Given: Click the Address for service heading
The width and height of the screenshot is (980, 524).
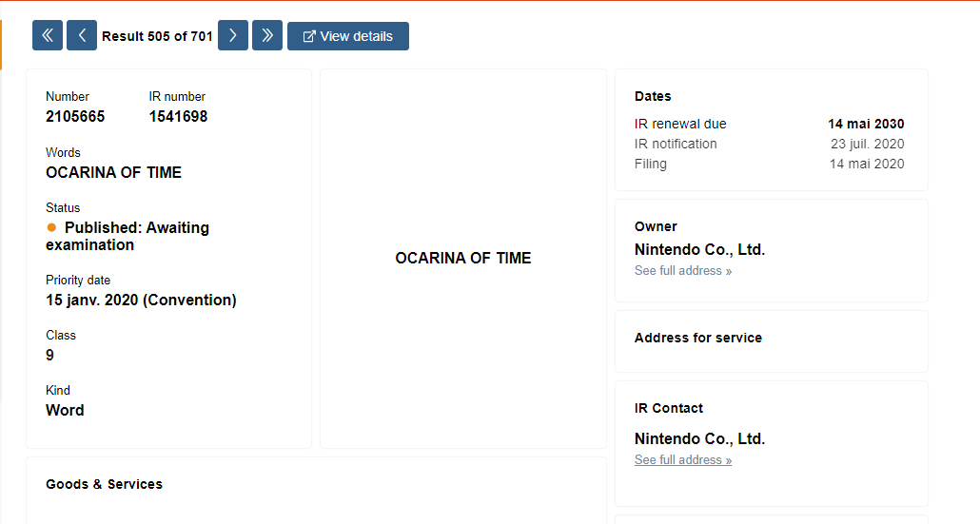Looking at the screenshot, I should 698,338.
